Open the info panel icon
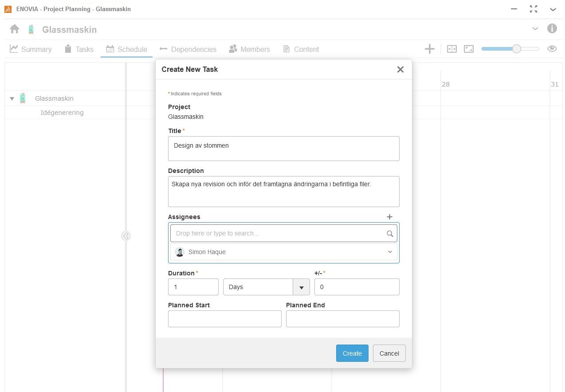The width and height of the screenshot is (565, 392). coord(552,29)
